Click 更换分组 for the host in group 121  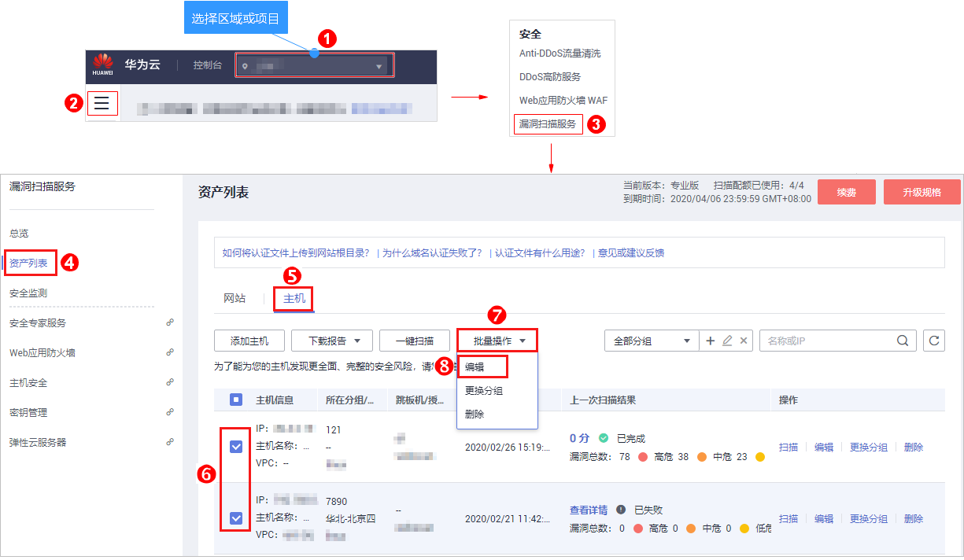(869, 447)
